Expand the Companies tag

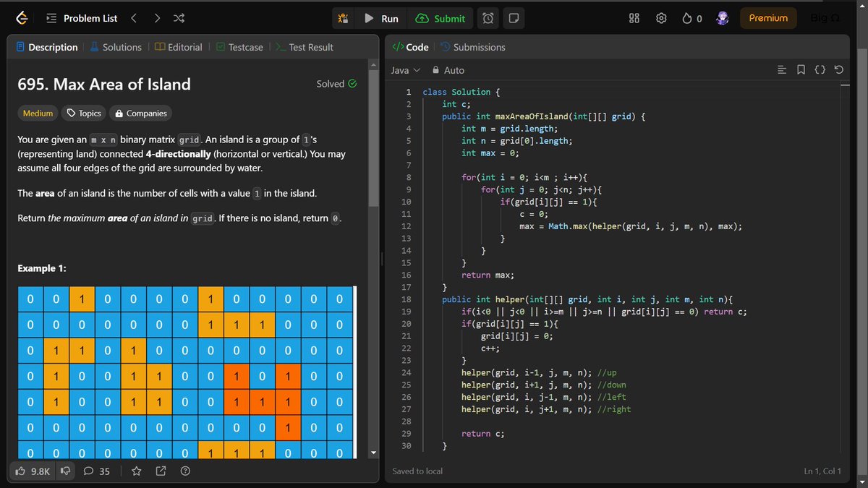click(141, 114)
